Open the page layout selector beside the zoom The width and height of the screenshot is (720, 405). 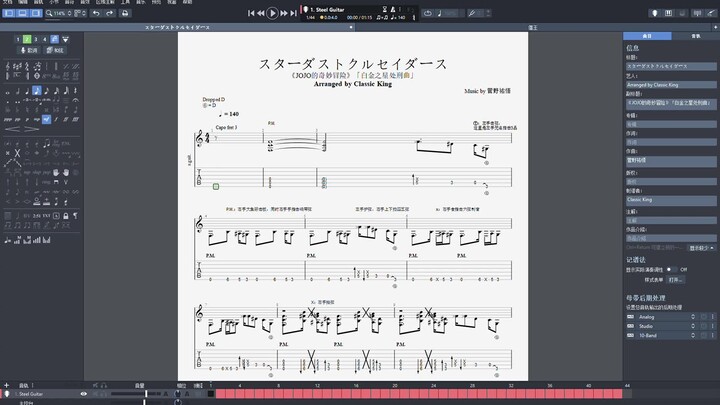click(x=80, y=13)
